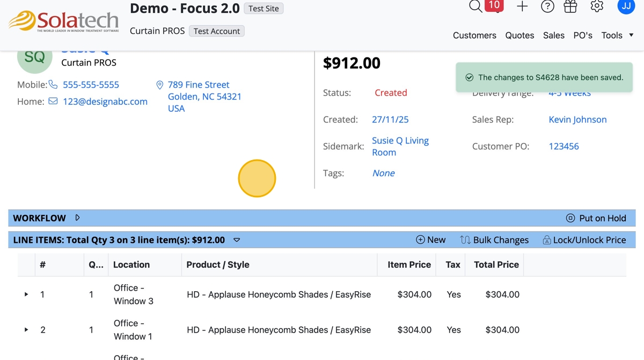Click the Product / Style column header

218,264
